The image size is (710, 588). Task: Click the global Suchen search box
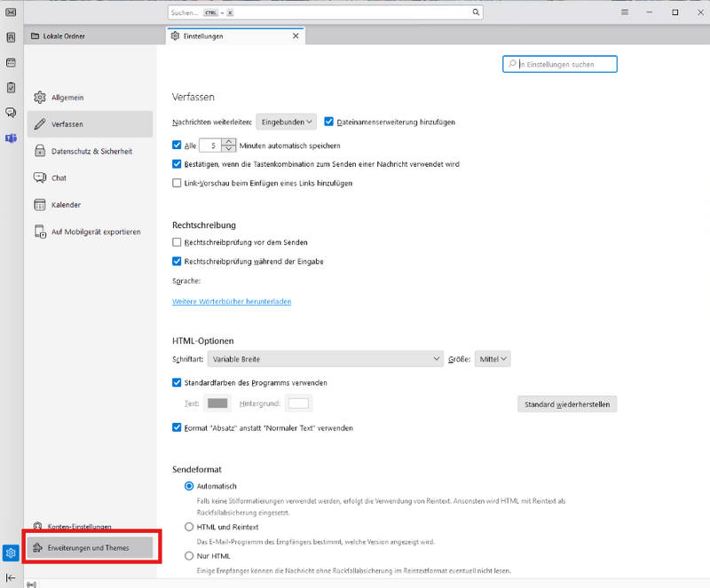click(x=325, y=12)
